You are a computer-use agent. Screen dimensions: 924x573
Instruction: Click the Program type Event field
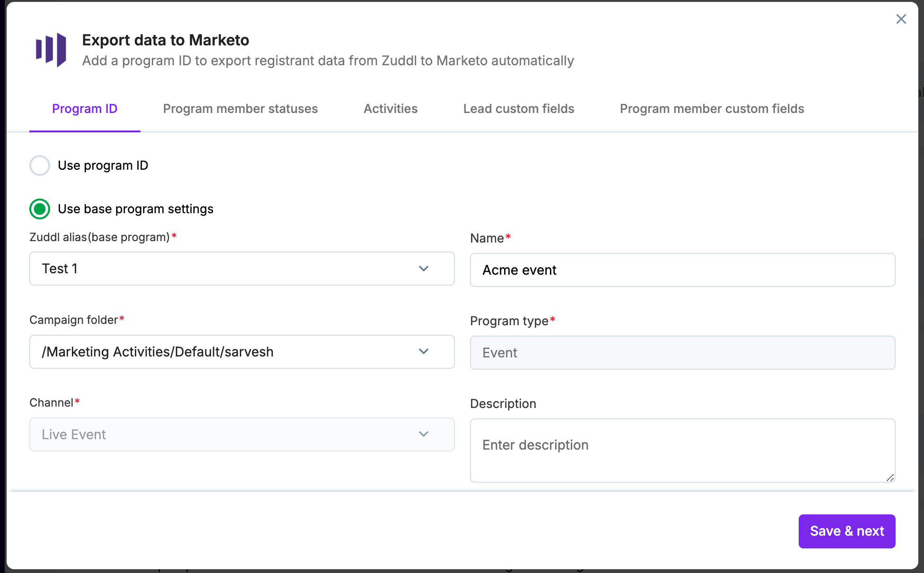click(682, 353)
